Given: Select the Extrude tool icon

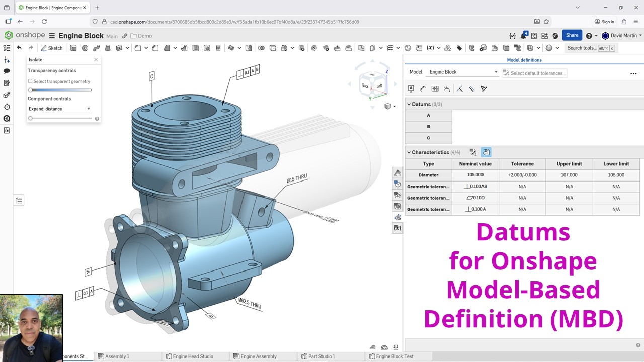Looking at the screenshot, I should point(73,48).
